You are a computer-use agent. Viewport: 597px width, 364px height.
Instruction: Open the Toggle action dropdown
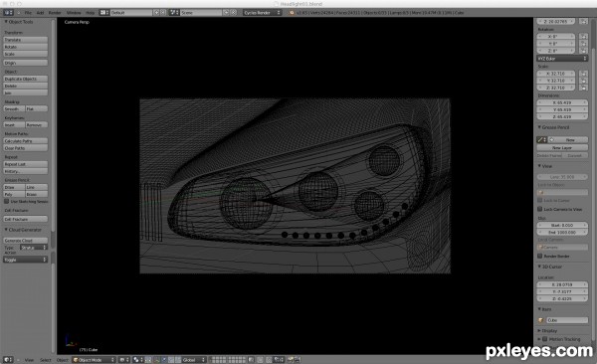coord(26,260)
